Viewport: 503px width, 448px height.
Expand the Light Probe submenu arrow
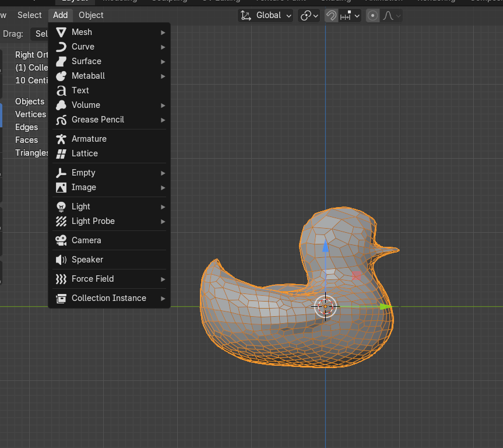163,221
